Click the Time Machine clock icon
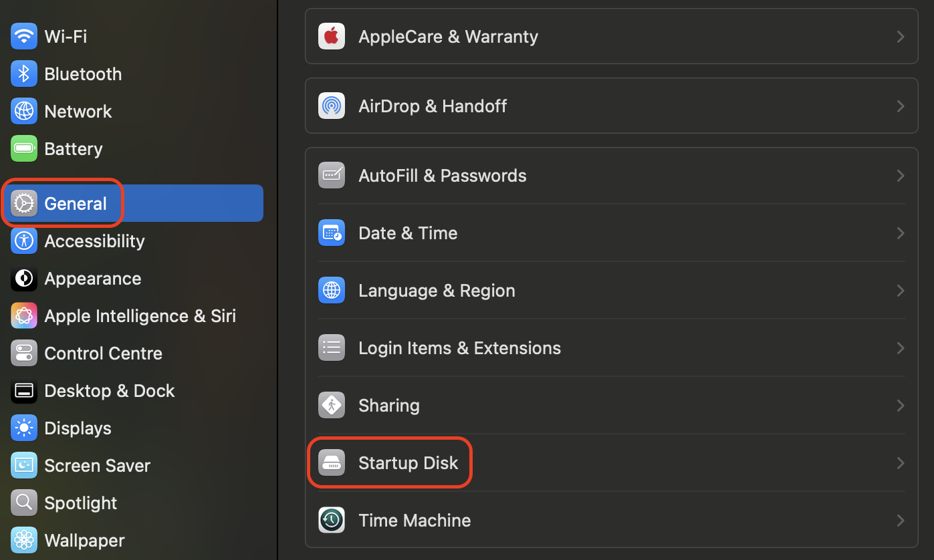This screenshot has height=560, width=934. point(331,520)
